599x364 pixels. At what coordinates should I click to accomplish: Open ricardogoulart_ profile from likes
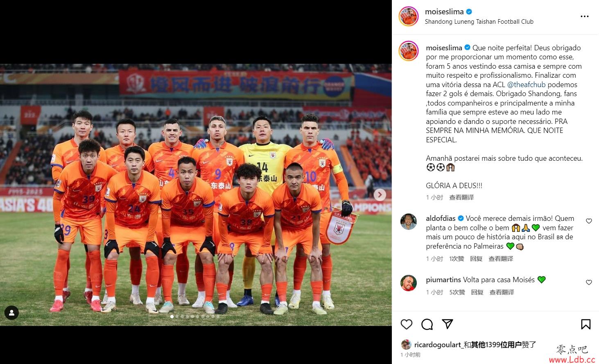pos(438,345)
